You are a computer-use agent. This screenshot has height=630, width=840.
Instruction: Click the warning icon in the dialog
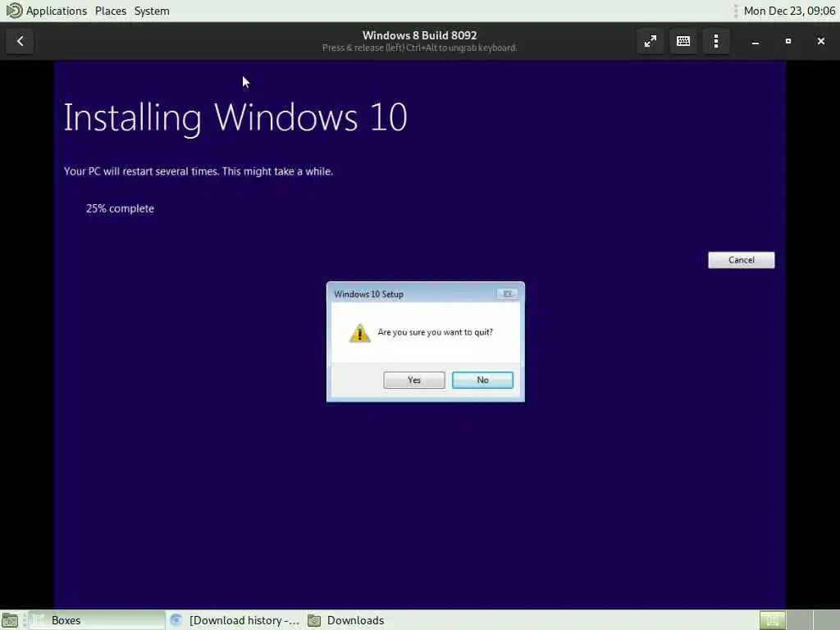click(x=359, y=333)
